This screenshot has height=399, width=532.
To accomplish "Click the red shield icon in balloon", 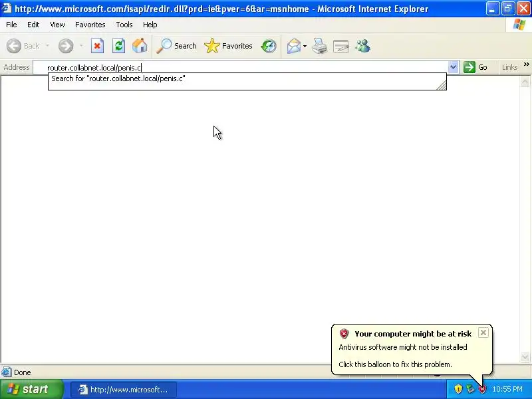I will [344, 334].
